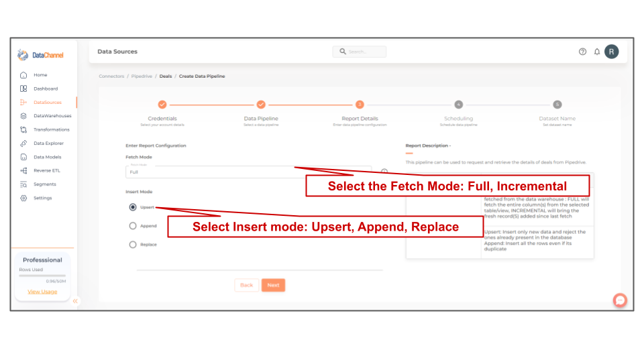
Task: Select the DataSources sidebar icon
Action: tap(23, 102)
